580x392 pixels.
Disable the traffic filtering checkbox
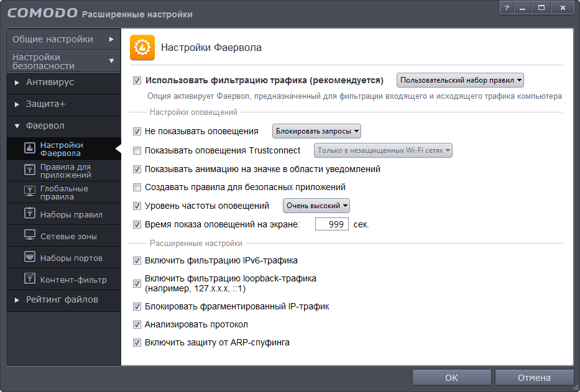pyautogui.click(x=137, y=80)
